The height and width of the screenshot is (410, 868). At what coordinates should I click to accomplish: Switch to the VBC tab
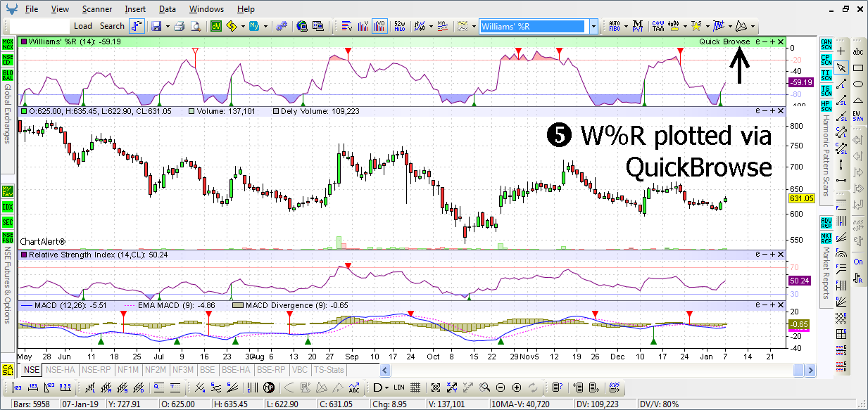(x=300, y=369)
